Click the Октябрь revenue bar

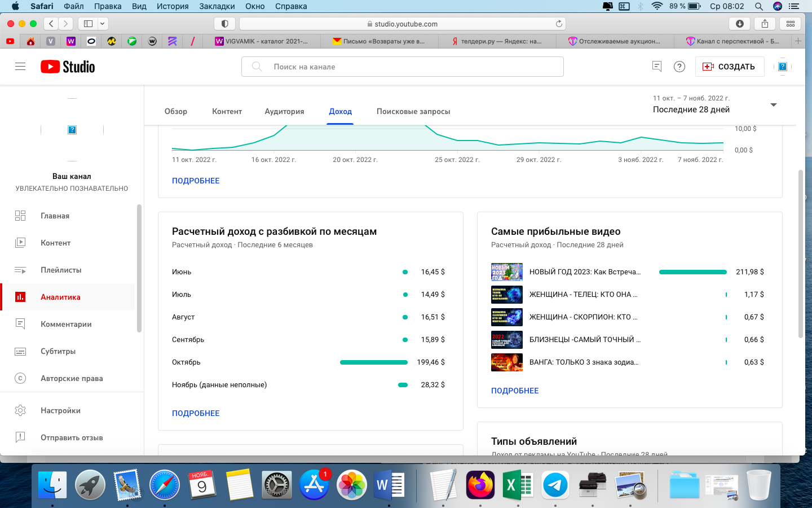[x=374, y=362]
